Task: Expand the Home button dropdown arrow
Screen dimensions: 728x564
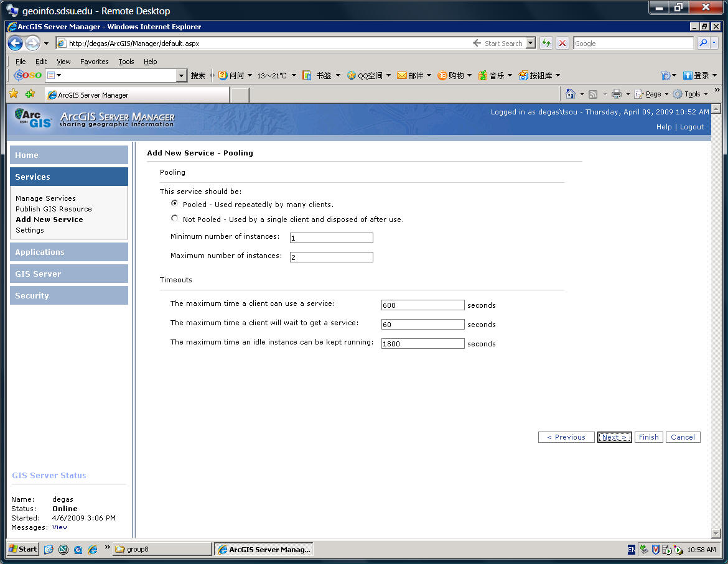Action: [582, 94]
